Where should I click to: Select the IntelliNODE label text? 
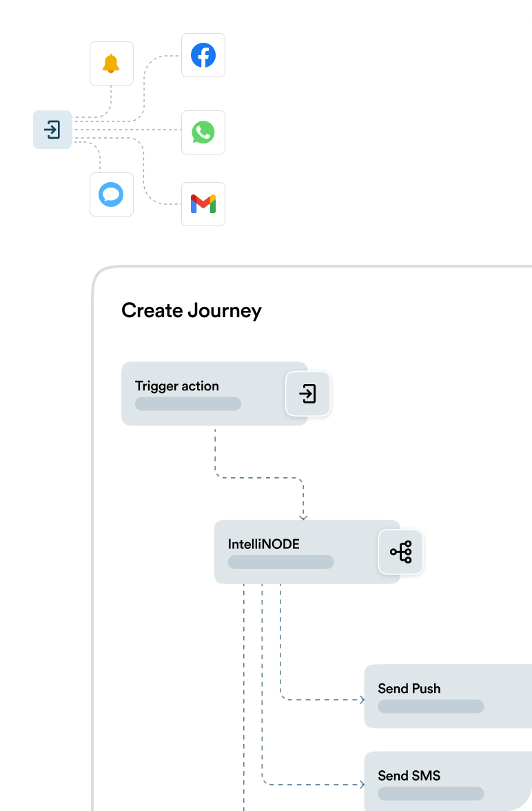tap(264, 544)
